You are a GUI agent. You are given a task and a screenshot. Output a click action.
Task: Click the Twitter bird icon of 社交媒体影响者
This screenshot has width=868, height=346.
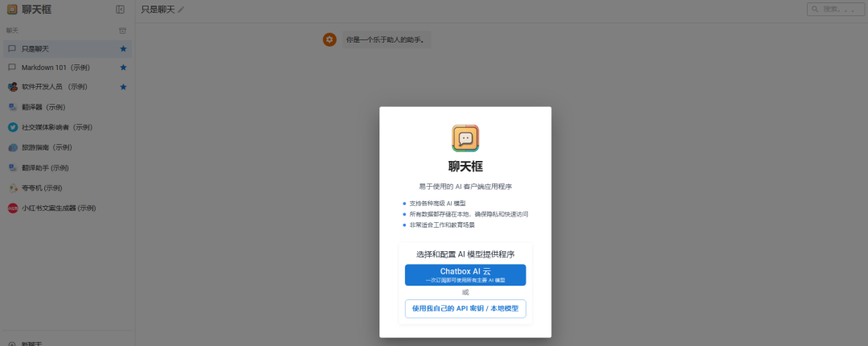pos(13,127)
